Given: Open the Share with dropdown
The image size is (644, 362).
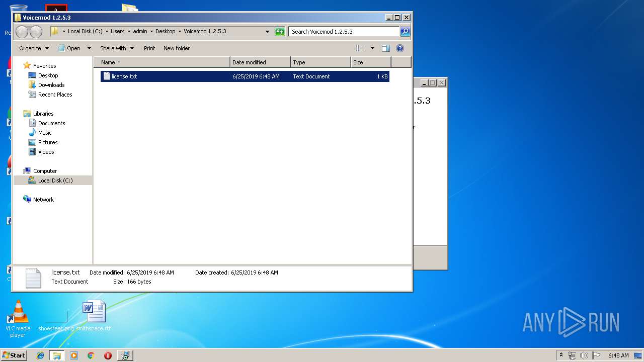Looking at the screenshot, I should pyautogui.click(x=117, y=48).
